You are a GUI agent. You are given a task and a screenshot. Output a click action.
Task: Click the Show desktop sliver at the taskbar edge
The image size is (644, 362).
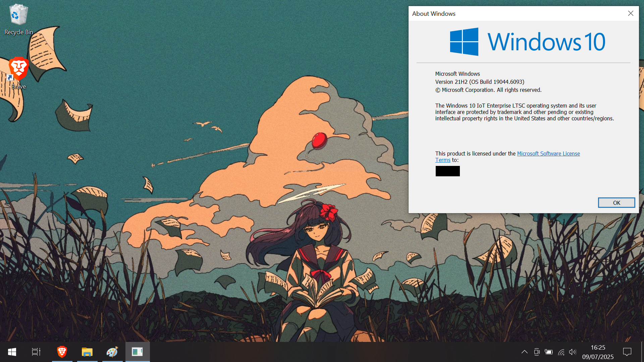(642, 352)
